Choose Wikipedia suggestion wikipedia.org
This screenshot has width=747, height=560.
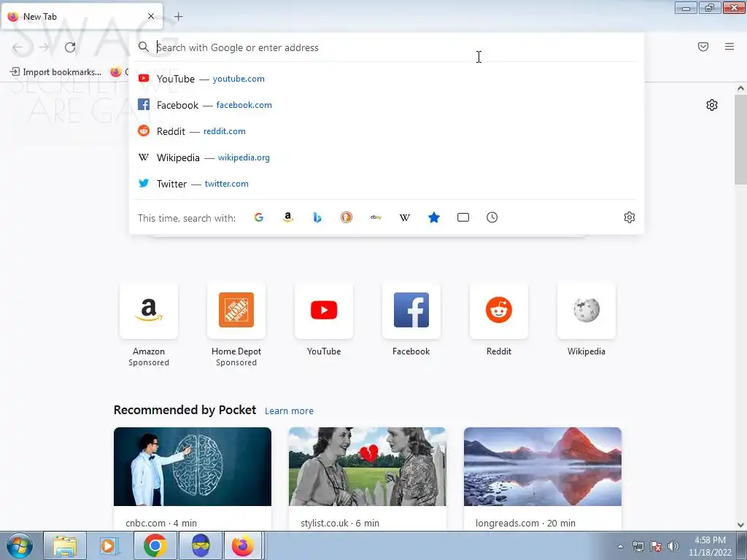[x=387, y=157]
